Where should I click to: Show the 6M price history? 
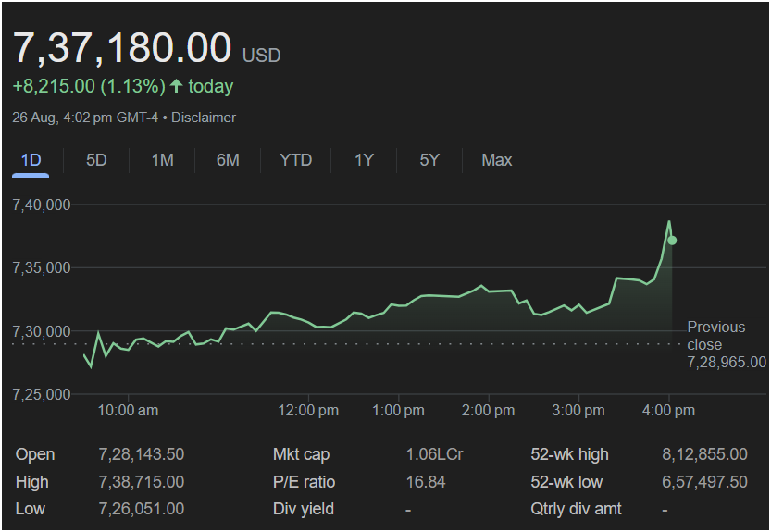(x=228, y=160)
